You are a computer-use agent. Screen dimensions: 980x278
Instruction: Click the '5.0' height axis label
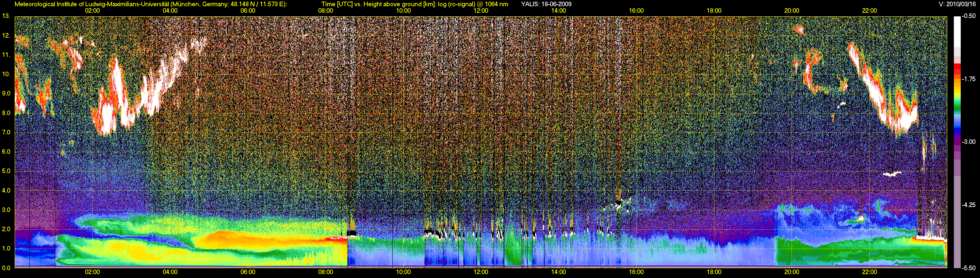(x=6, y=171)
